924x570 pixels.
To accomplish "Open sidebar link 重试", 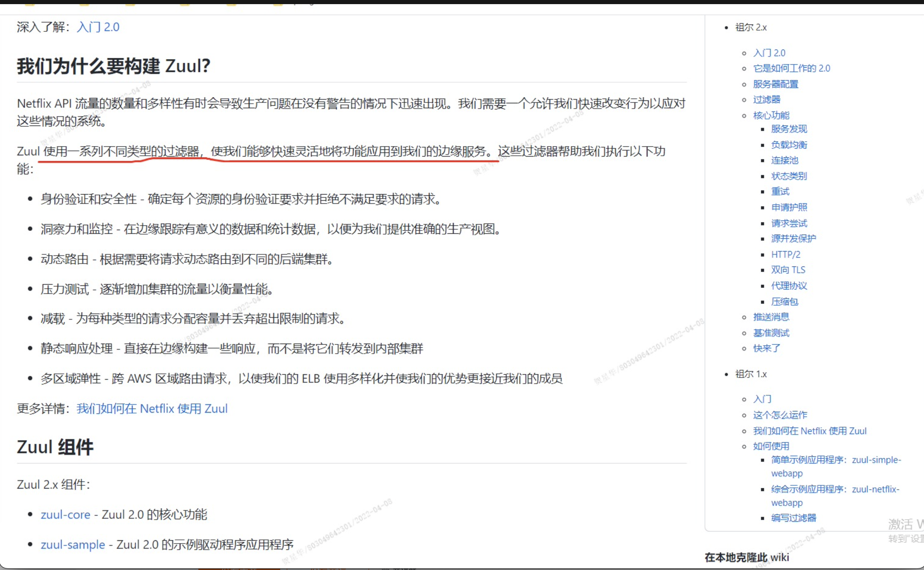I will [780, 192].
